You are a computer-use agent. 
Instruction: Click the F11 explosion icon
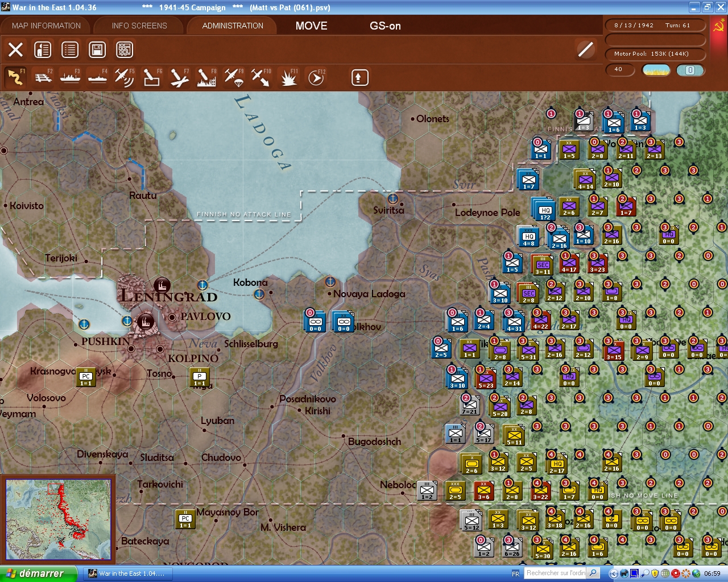point(288,77)
